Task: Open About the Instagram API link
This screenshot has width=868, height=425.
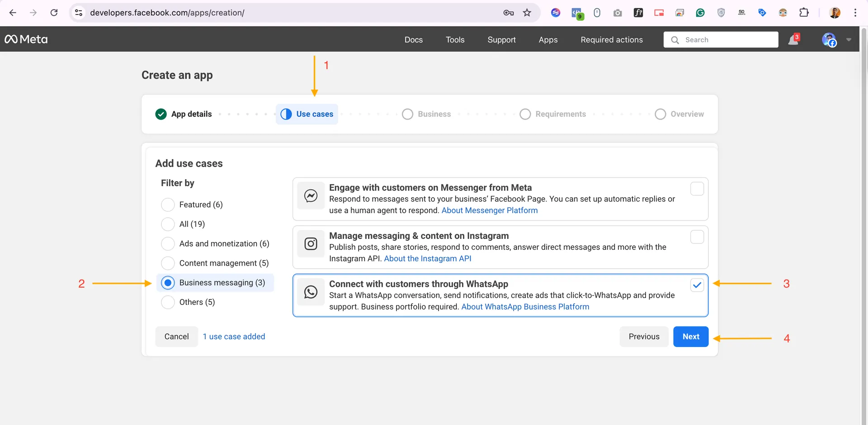Action: pyautogui.click(x=428, y=259)
